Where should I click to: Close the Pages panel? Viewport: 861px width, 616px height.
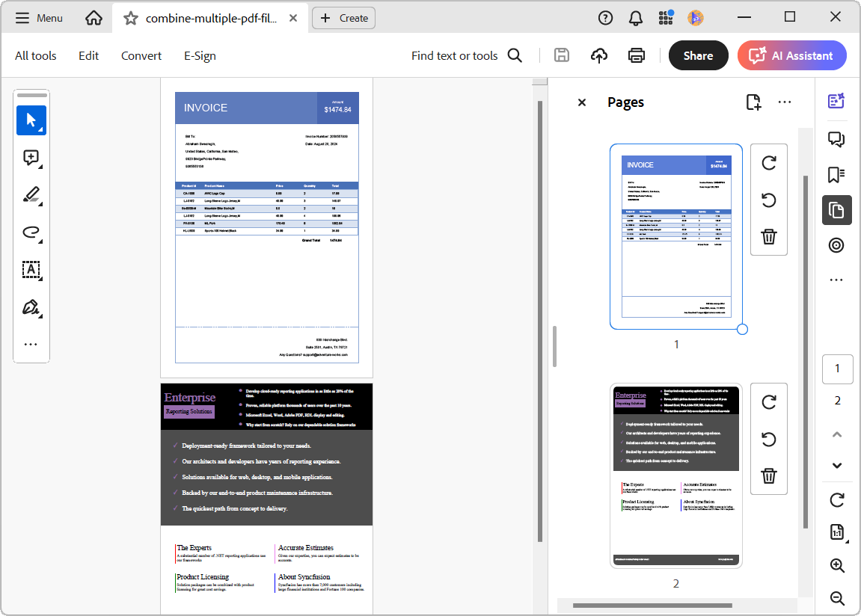(x=582, y=102)
